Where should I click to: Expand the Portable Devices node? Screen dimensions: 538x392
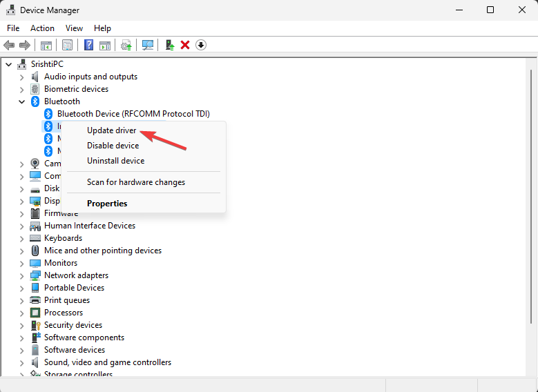coord(22,288)
